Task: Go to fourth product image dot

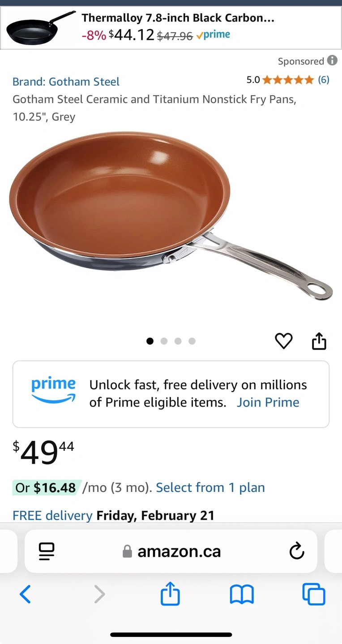Action: (192, 341)
